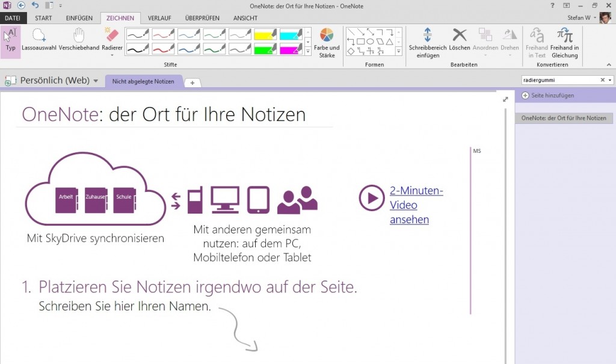
Task: Select the magenta highlighter
Action: pyautogui.click(x=291, y=49)
